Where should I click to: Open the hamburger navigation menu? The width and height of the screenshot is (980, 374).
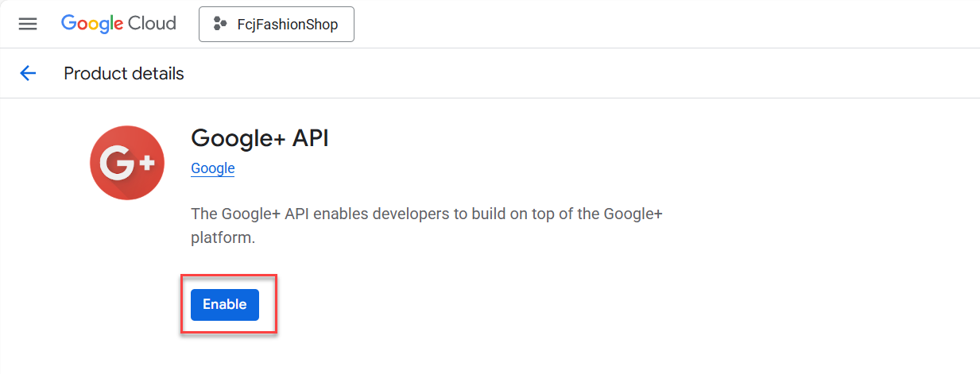point(28,24)
